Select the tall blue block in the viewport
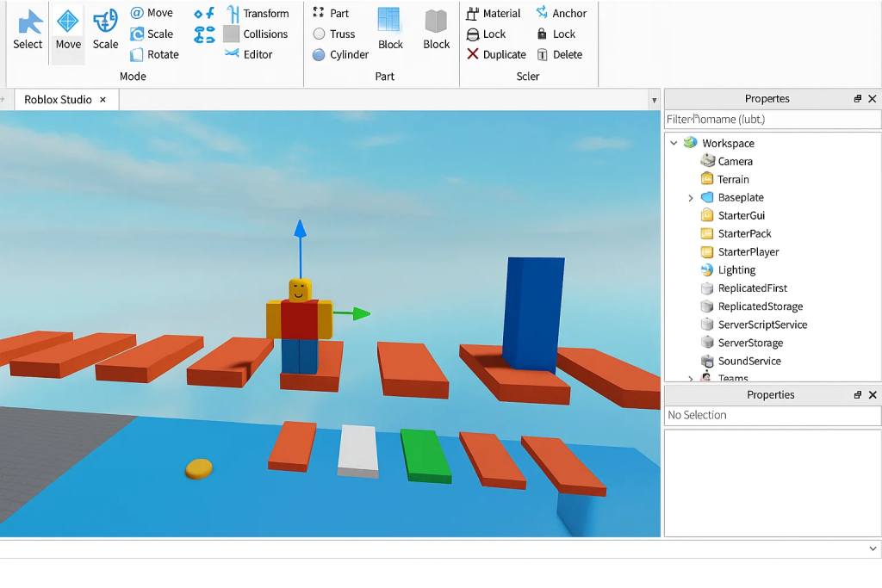 (x=532, y=313)
